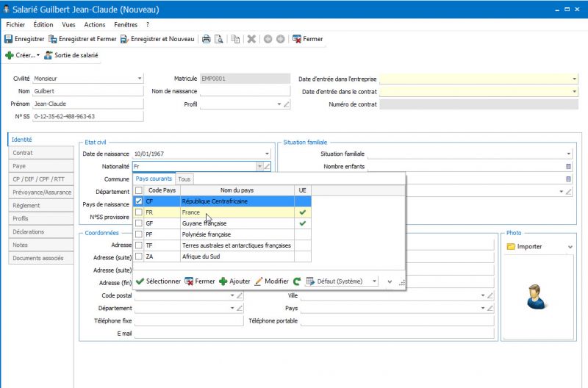Open Édition menu
588x388 pixels.
(x=43, y=25)
